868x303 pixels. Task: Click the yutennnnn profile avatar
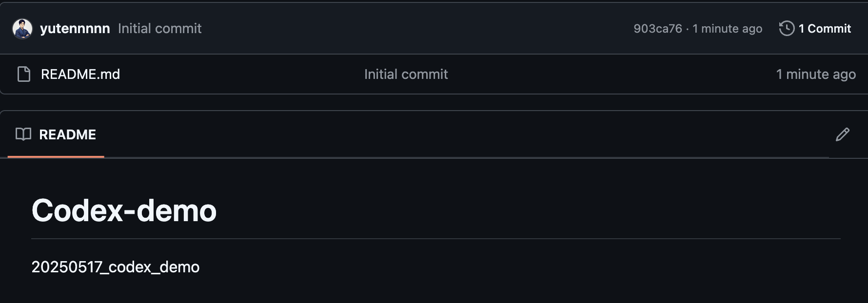click(22, 29)
